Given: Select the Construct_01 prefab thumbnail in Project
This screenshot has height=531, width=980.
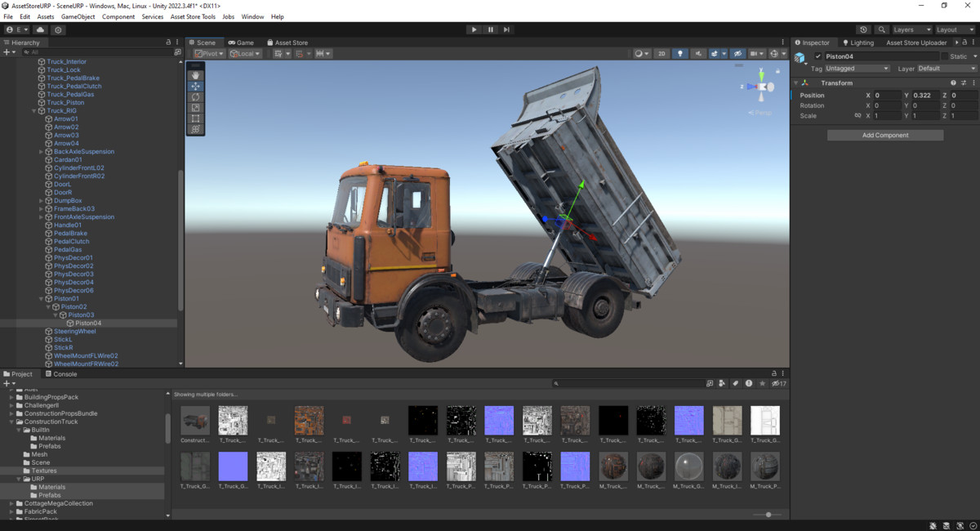Looking at the screenshot, I should pos(194,419).
